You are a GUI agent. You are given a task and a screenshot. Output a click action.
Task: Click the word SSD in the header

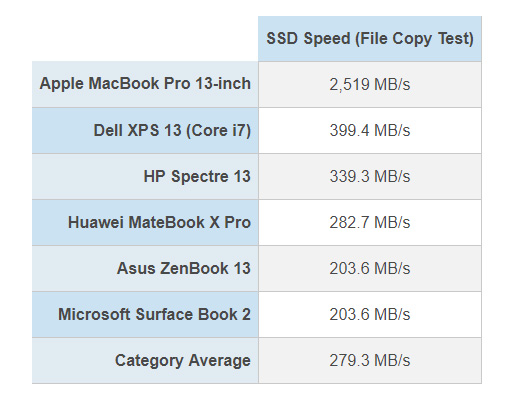click(282, 38)
